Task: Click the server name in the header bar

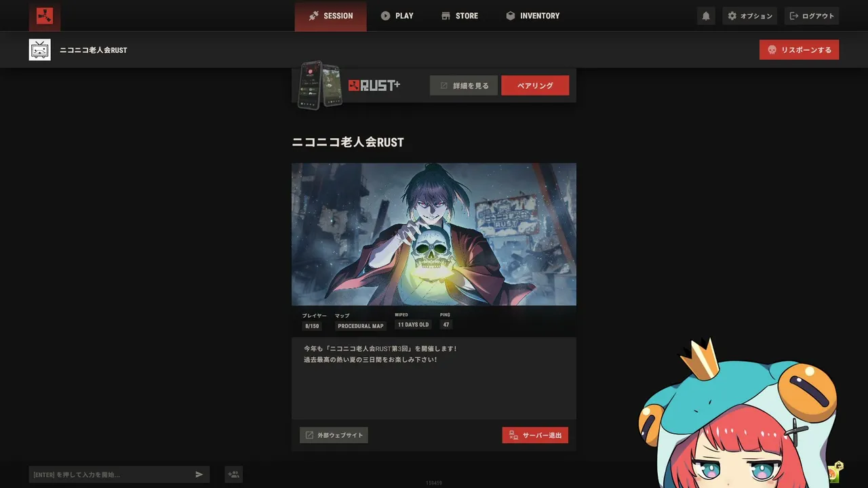Action: pyautogui.click(x=94, y=50)
